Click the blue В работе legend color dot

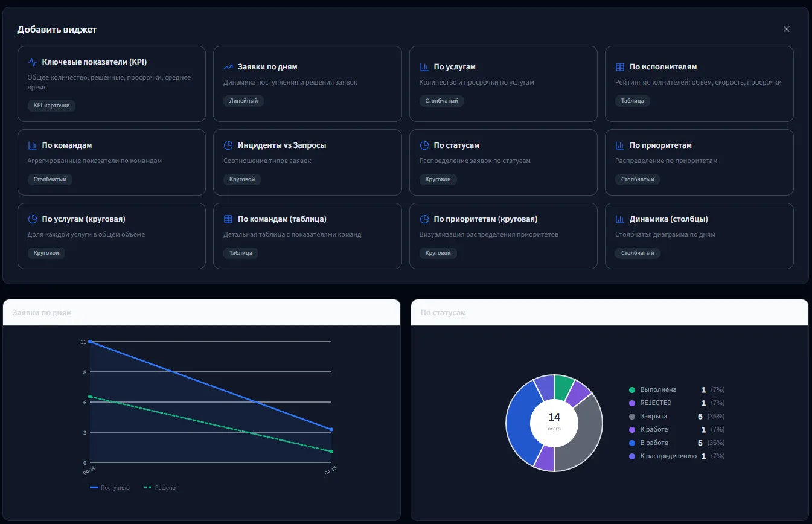coord(632,443)
